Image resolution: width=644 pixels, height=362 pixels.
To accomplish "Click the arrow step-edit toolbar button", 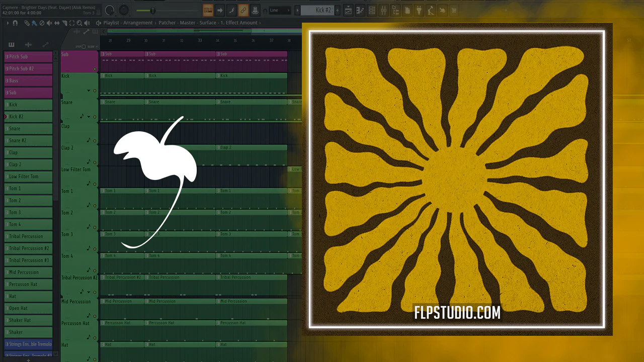I will (220, 10).
